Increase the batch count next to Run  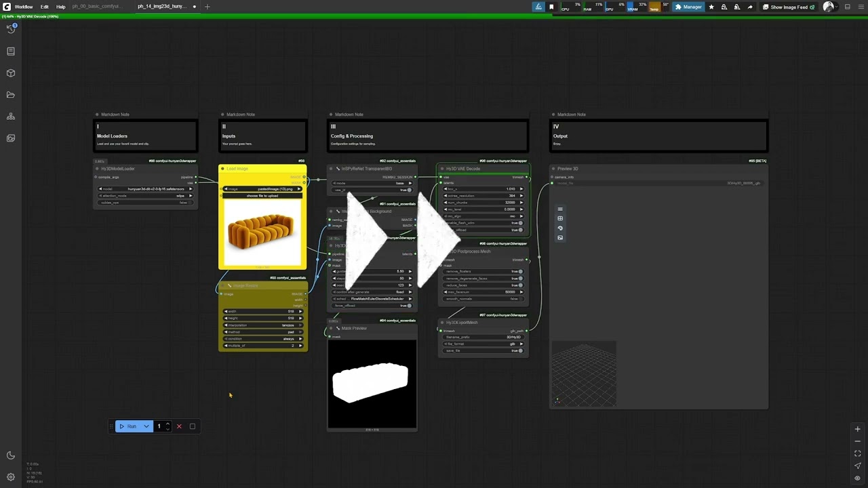click(x=167, y=424)
